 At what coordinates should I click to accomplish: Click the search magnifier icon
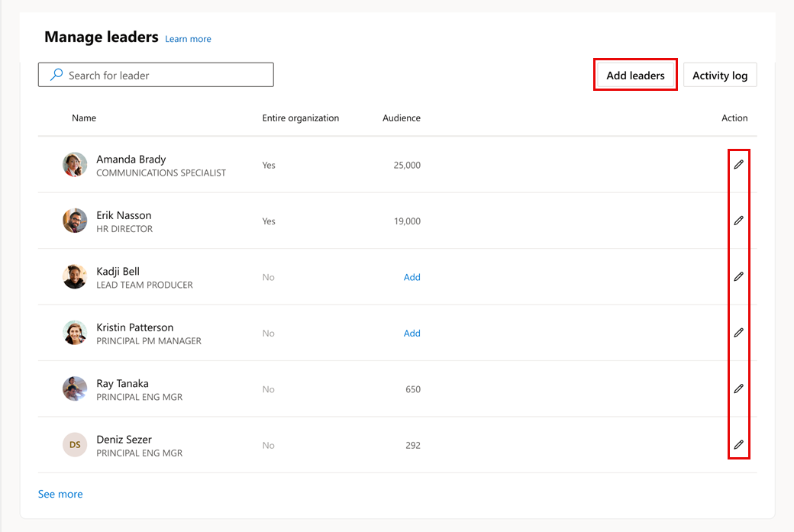pos(56,75)
